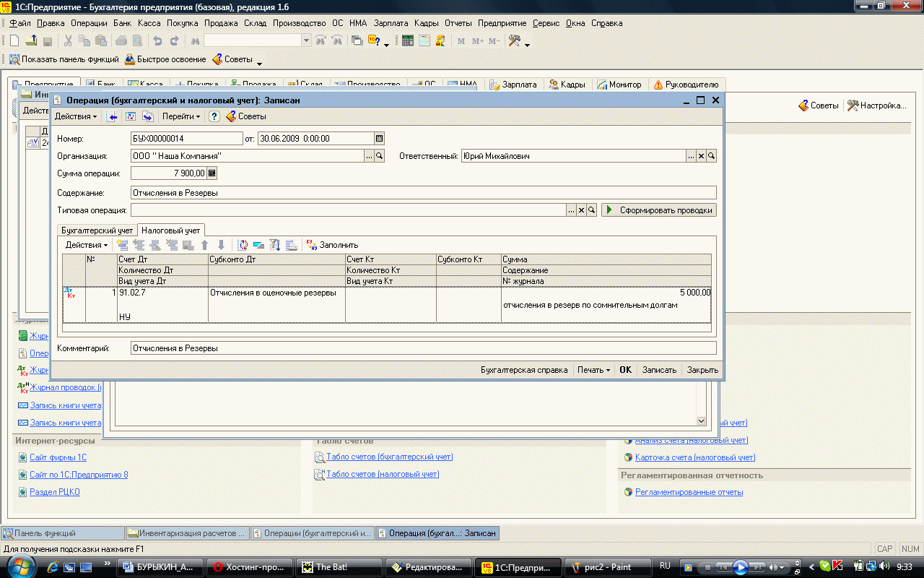Viewport: 924px width, 578px height.
Task: Switch to Монитор panel tab
Action: coord(619,85)
